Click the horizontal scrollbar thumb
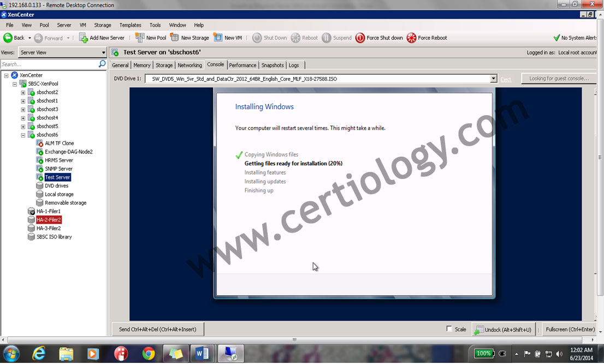 [x=295, y=340]
